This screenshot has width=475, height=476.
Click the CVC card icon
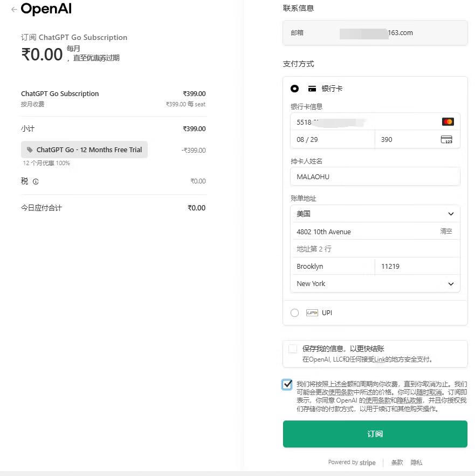pyautogui.click(x=446, y=140)
